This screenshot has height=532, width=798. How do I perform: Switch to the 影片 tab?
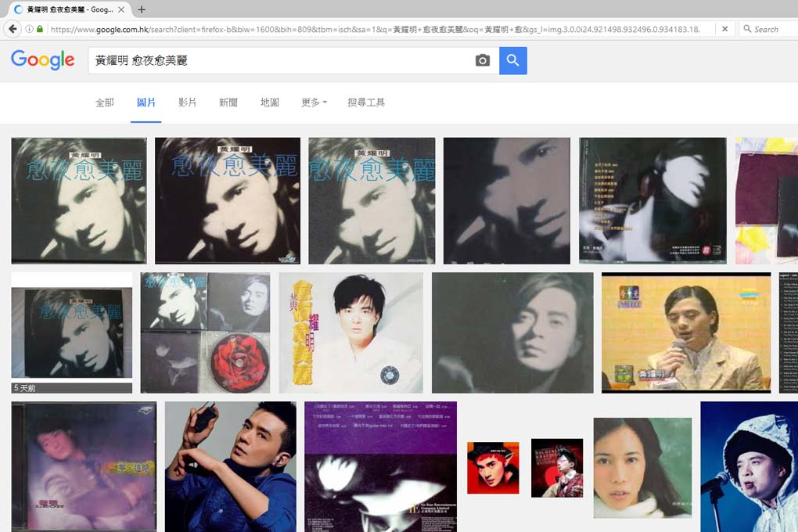tap(187, 102)
